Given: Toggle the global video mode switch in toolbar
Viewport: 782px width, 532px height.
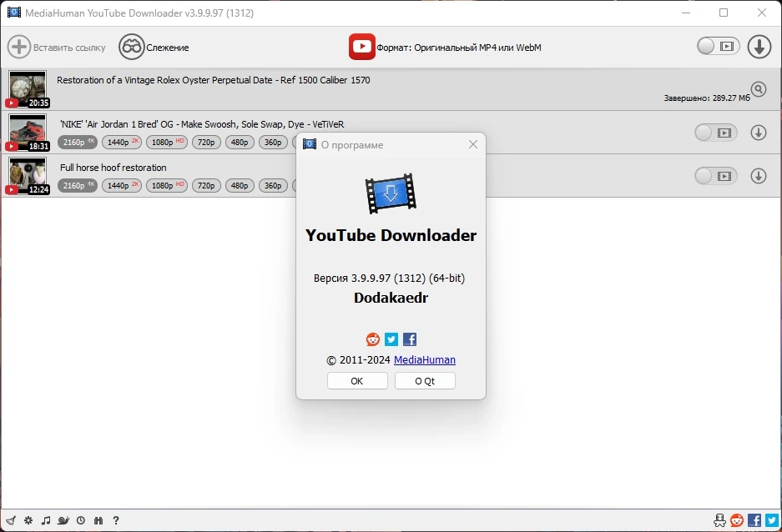Looking at the screenshot, I should tap(719, 47).
